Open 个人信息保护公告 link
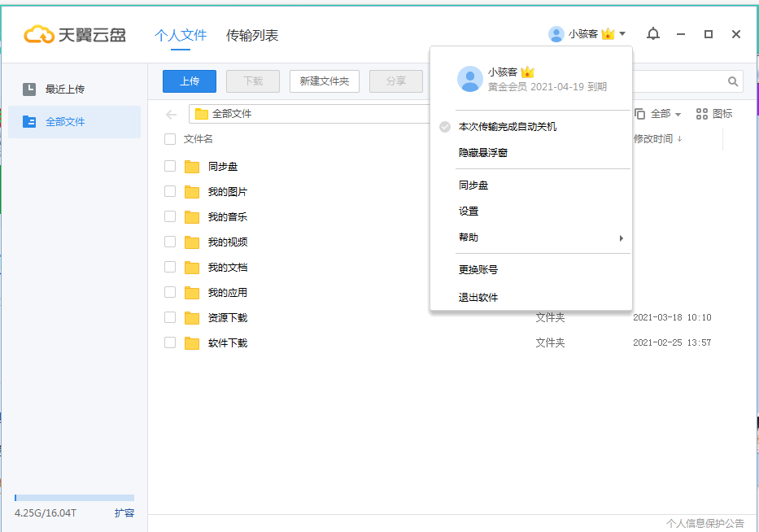Screen dimensions: 759x532 pyautogui.click(x=705, y=523)
